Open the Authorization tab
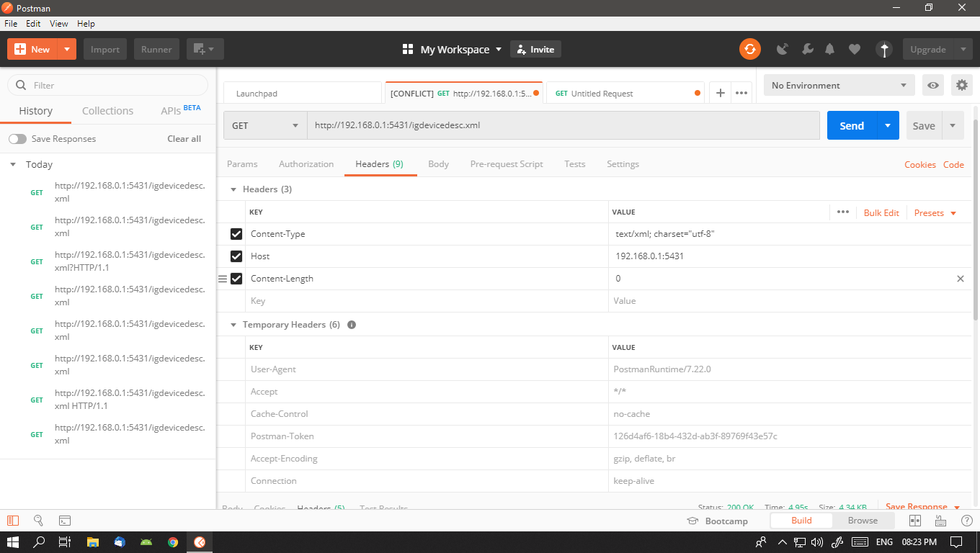Image resolution: width=980 pixels, height=553 pixels. tap(306, 164)
